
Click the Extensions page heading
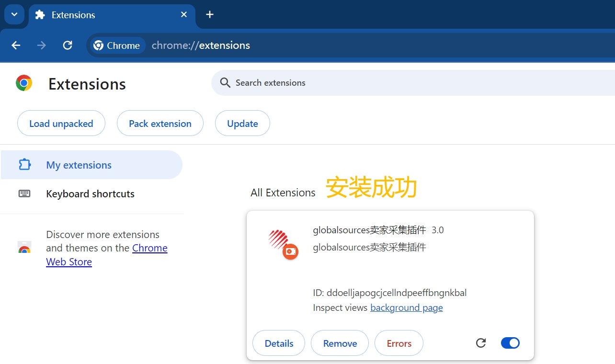87,84
